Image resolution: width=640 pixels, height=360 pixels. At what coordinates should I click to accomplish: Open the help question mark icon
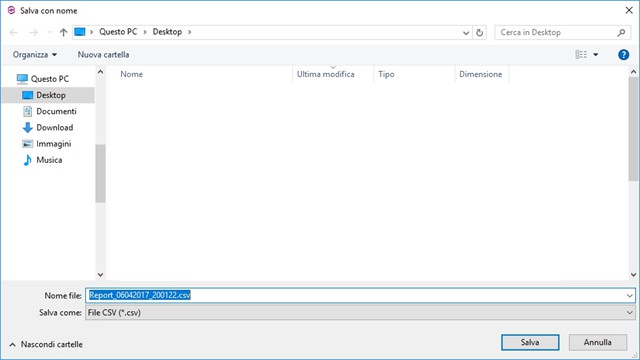pos(623,55)
